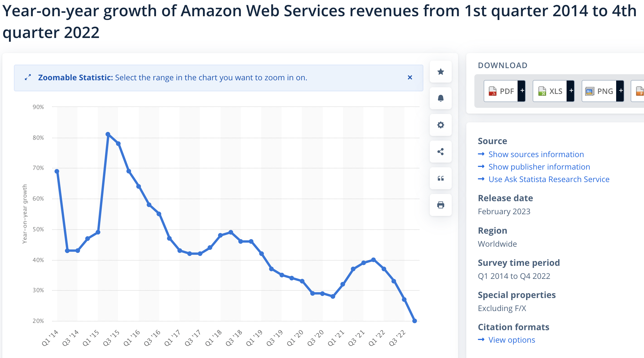
Task: Click the print chart icon
Action: pyautogui.click(x=440, y=205)
